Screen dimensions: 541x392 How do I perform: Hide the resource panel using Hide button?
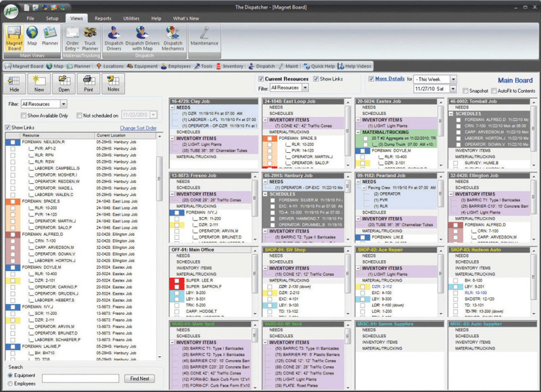14,84
